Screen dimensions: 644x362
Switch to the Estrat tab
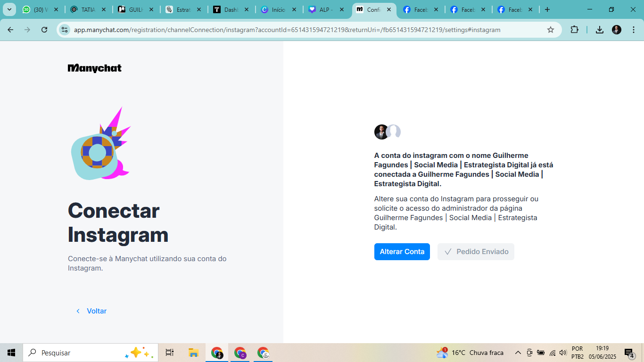click(x=183, y=9)
